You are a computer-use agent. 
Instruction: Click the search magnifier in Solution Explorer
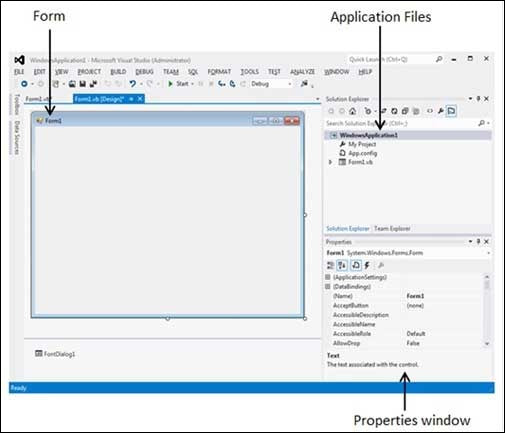(481, 123)
